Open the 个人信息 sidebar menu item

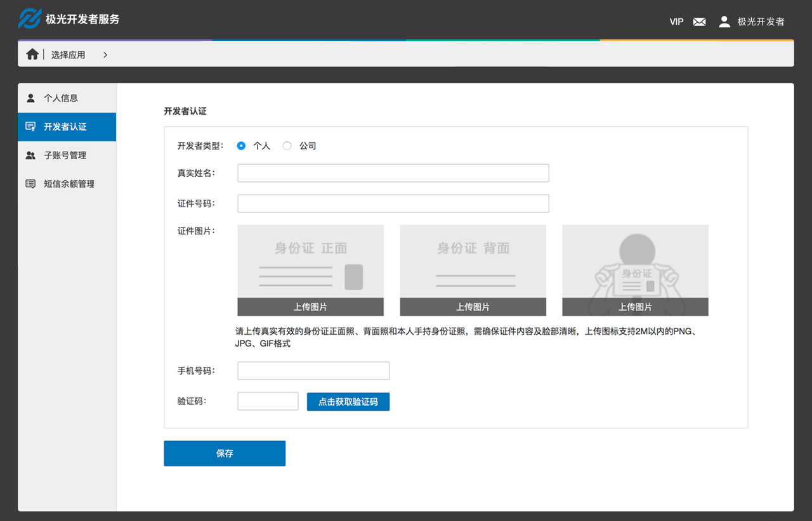pos(67,98)
